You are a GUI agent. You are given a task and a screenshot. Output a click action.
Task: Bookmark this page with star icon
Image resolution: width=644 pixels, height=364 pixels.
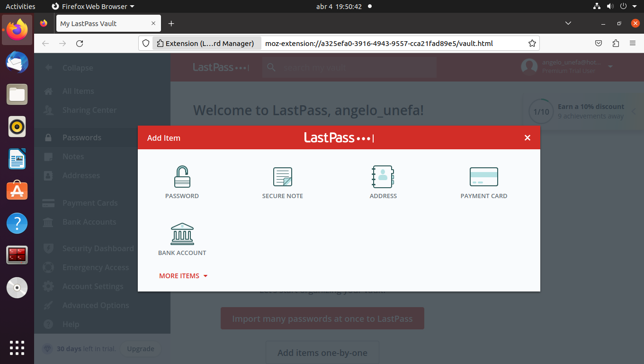(x=532, y=43)
